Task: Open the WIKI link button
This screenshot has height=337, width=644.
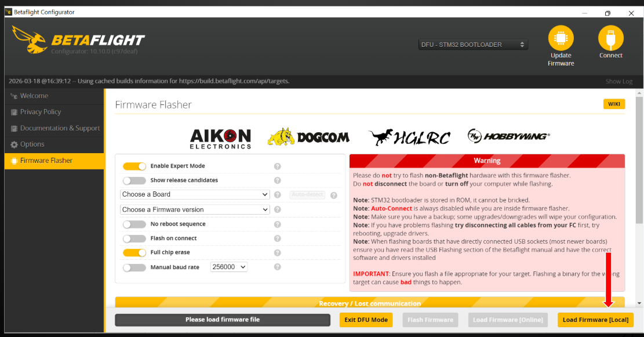Action: click(613, 104)
